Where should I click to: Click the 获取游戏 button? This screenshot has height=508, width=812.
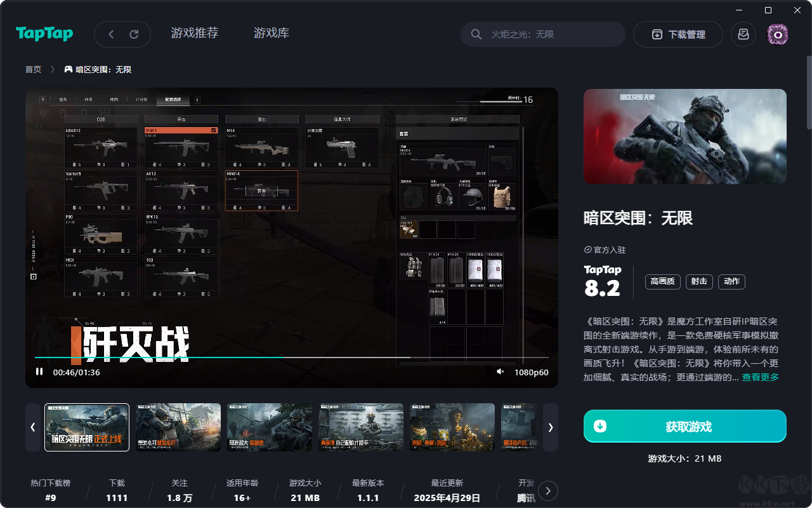[x=685, y=426]
